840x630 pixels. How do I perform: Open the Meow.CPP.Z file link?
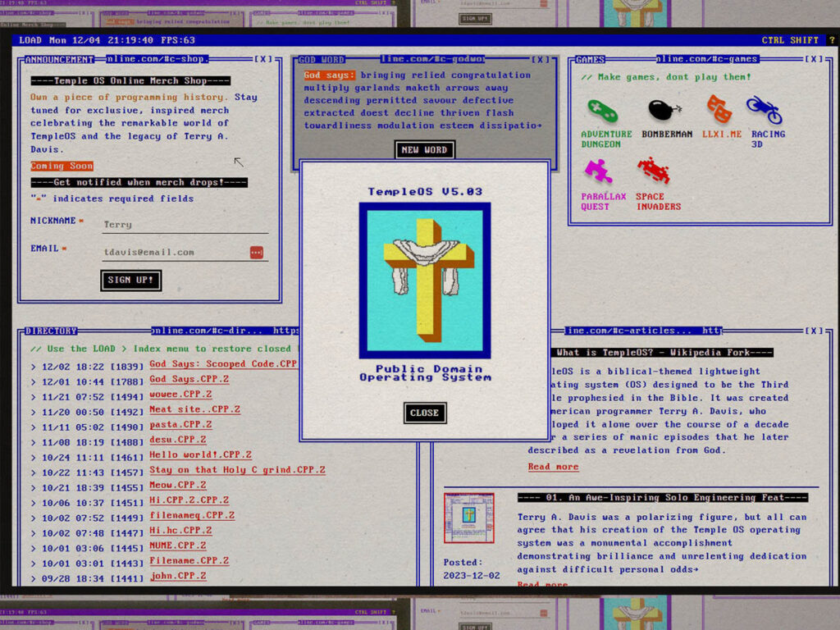tap(178, 485)
